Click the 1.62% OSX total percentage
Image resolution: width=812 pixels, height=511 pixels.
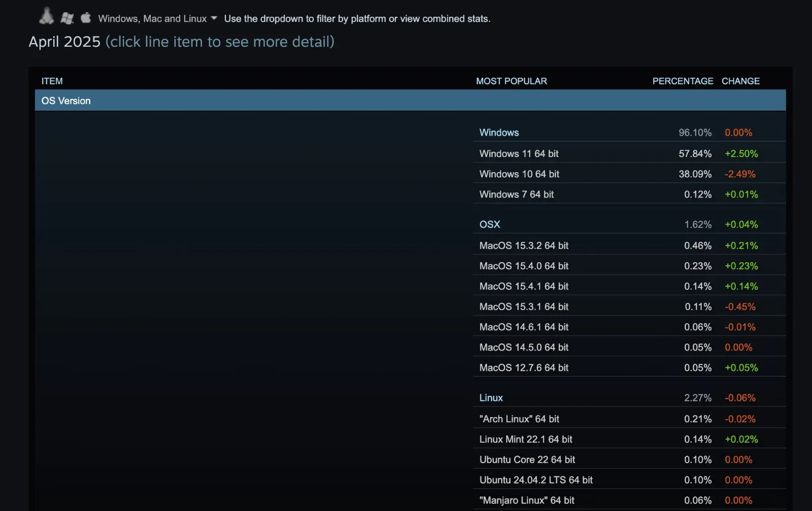tap(698, 225)
